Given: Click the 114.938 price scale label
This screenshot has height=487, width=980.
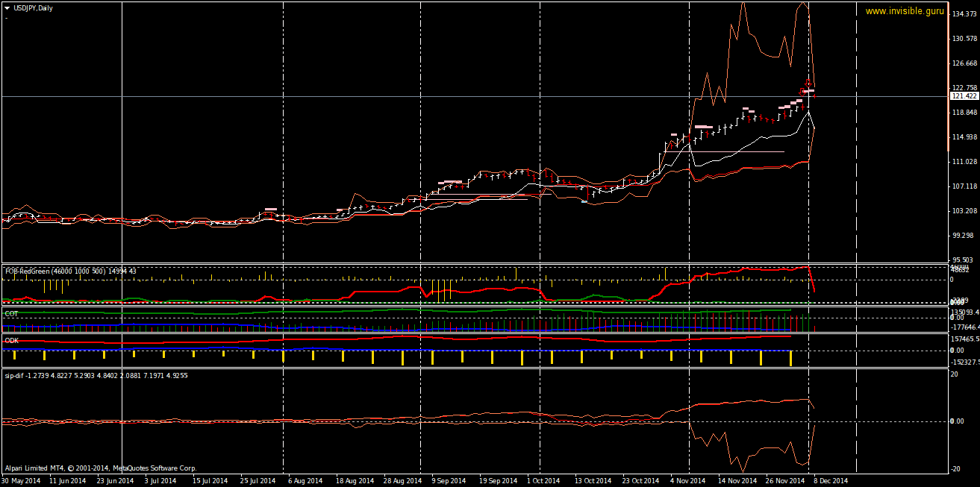Looking at the screenshot, I should coord(964,137).
